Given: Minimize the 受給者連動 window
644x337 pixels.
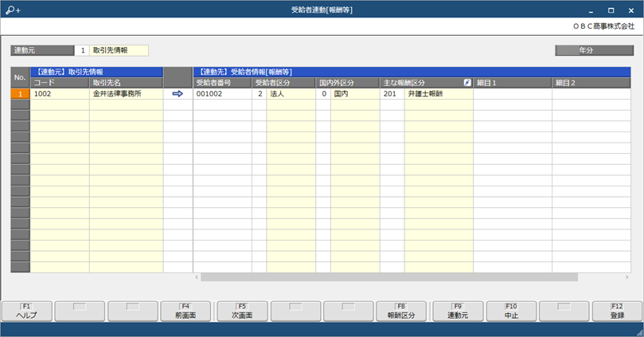Looking at the screenshot, I should pos(591,10).
